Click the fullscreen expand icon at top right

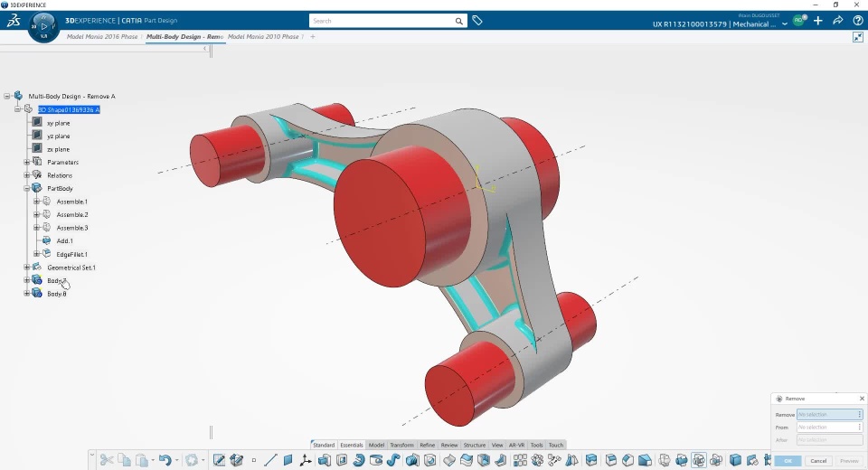857,37
